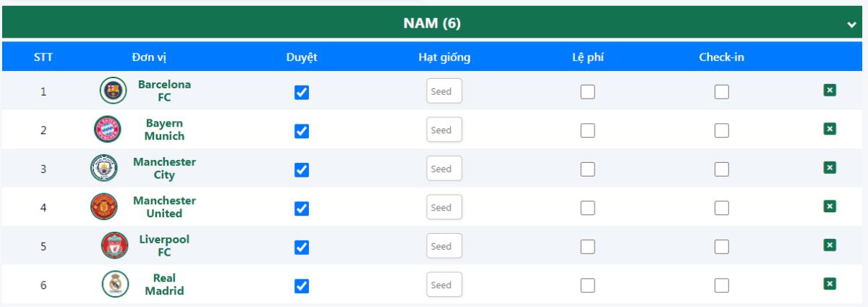The height and width of the screenshot is (307, 868).
Task: Remove Barcelona FC with the green X icon
Action: coord(830,90)
